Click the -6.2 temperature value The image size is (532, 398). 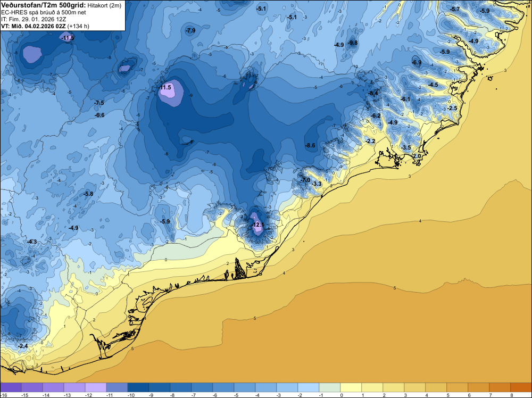(x=376, y=115)
